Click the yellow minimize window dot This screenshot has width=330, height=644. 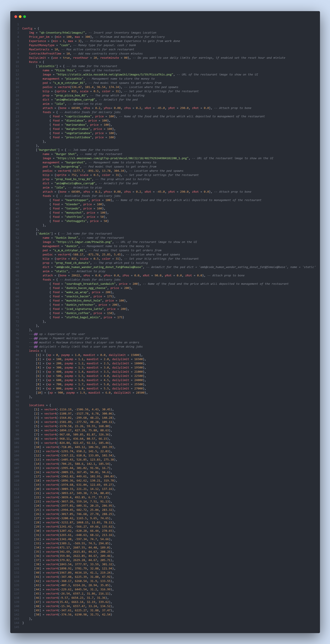coord(20,17)
